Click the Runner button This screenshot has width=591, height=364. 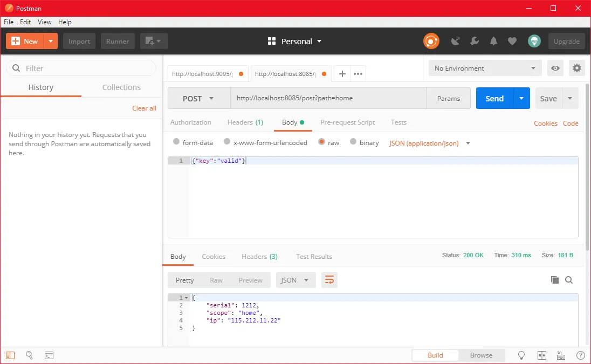tap(118, 41)
